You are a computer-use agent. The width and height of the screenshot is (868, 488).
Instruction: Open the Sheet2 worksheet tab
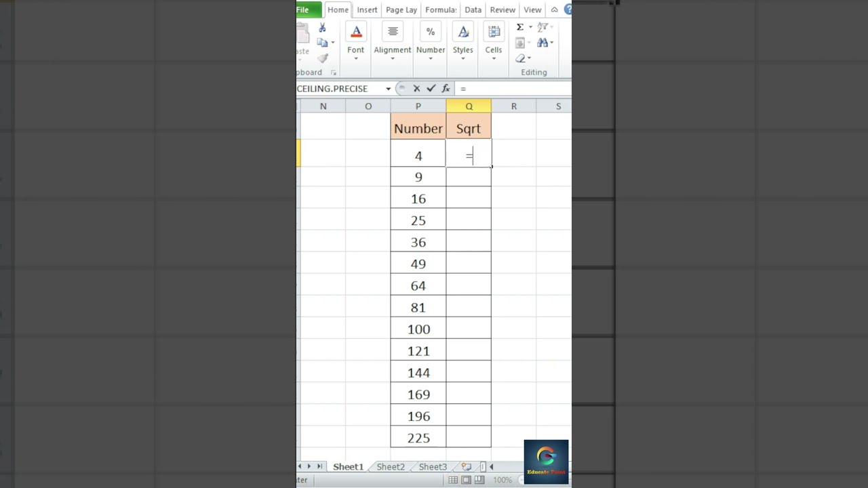391,466
